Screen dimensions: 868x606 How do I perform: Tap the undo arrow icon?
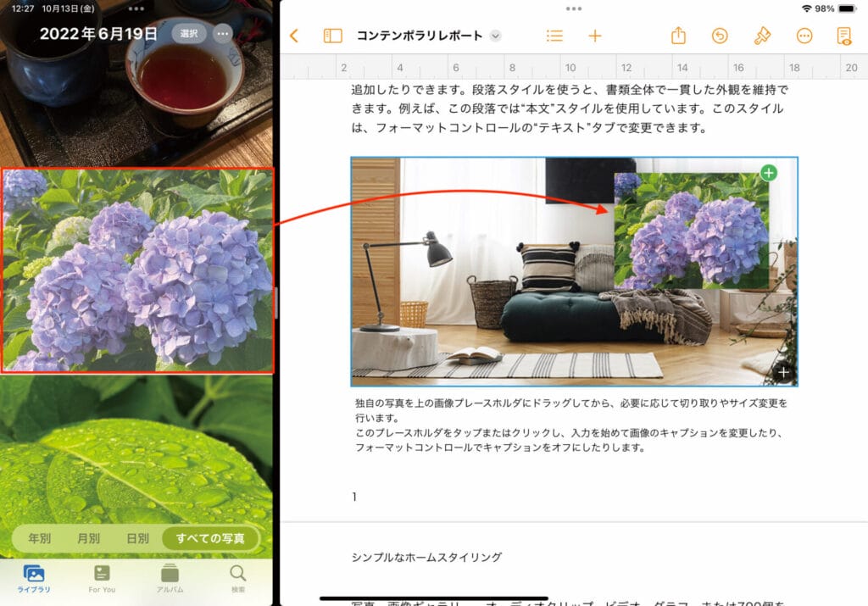click(x=720, y=36)
